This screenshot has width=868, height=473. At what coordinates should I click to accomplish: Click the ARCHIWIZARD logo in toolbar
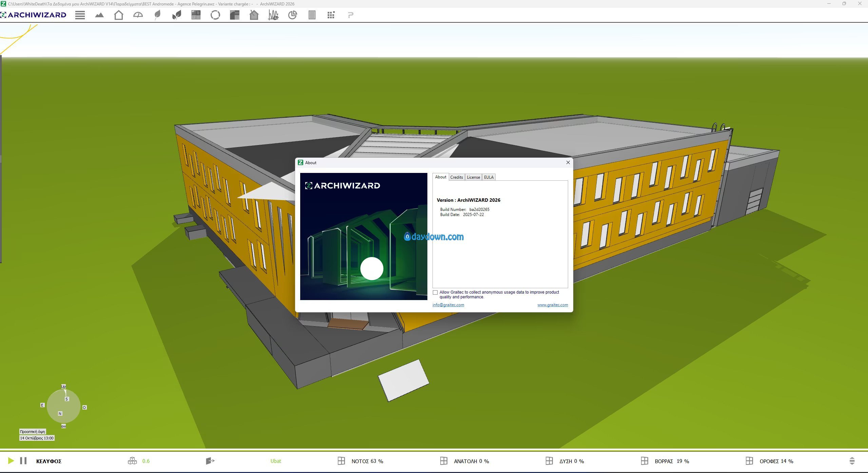click(x=33, y=15)
